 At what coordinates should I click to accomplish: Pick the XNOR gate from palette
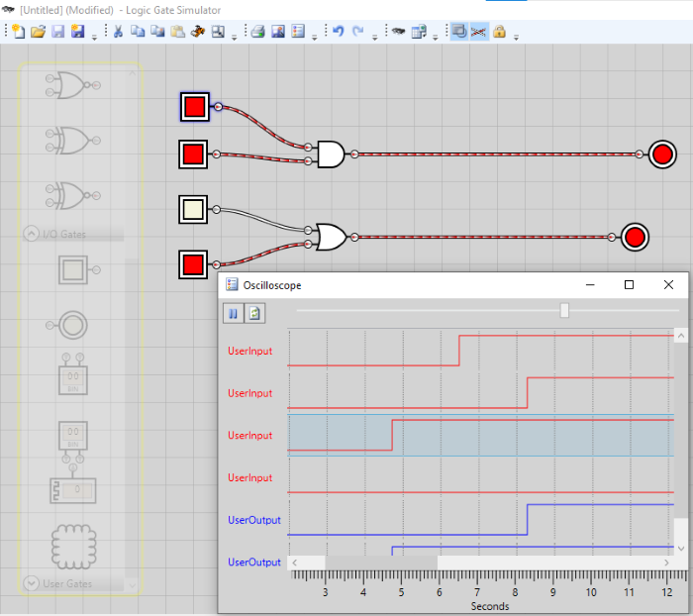pyautogui.click(x=73, y=195)
